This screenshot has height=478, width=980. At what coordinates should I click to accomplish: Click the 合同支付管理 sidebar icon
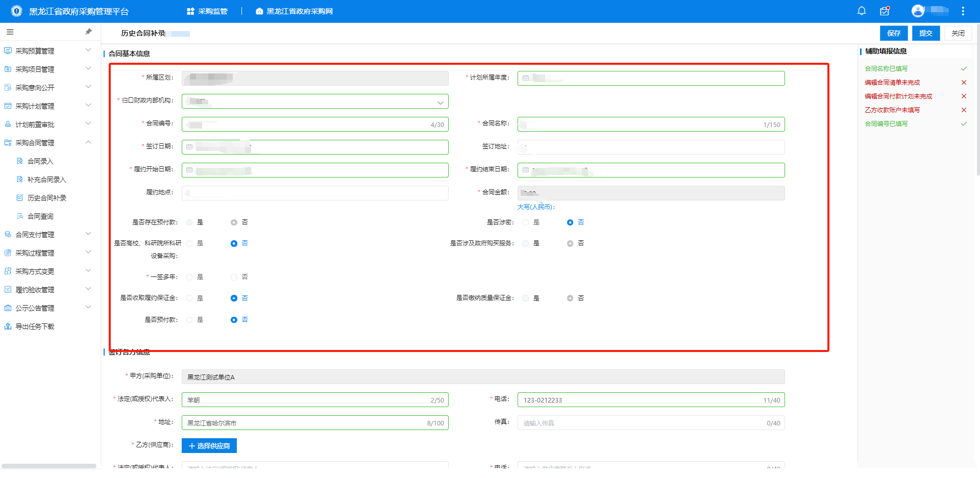coord(8,234)
